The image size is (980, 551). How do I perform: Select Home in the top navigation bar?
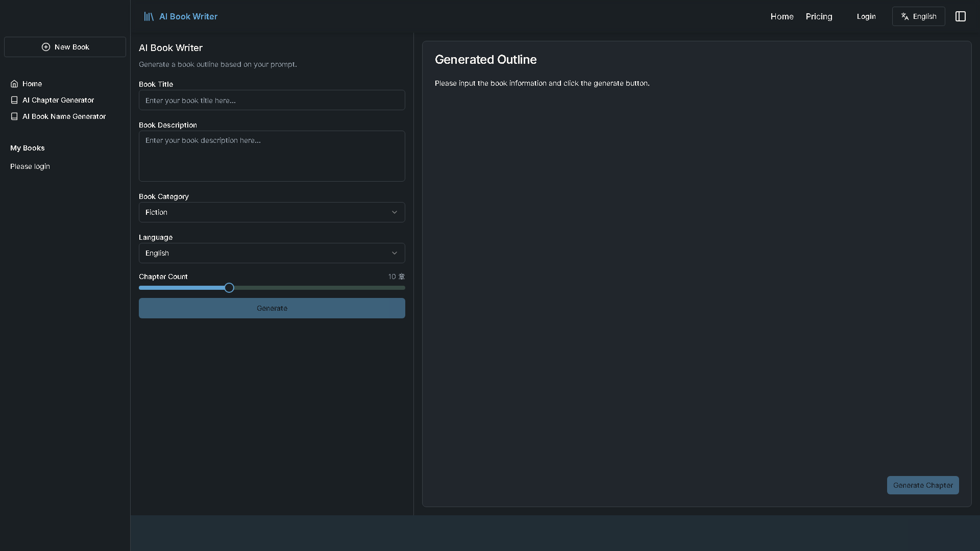pos(782,16)
